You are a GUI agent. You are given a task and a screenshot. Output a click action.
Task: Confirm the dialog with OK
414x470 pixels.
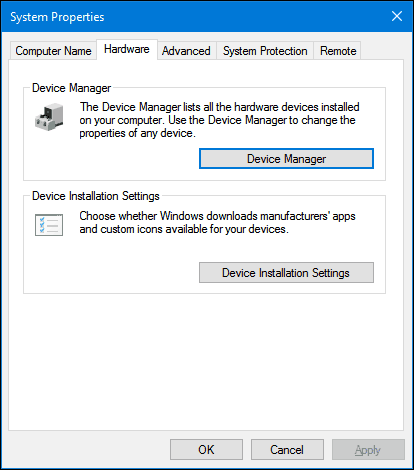click(x=206, y=450)
